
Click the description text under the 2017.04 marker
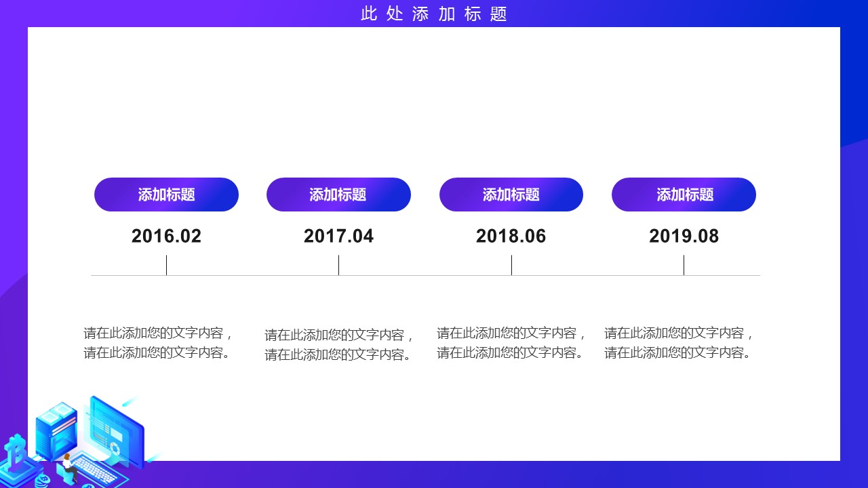point(338,344)
